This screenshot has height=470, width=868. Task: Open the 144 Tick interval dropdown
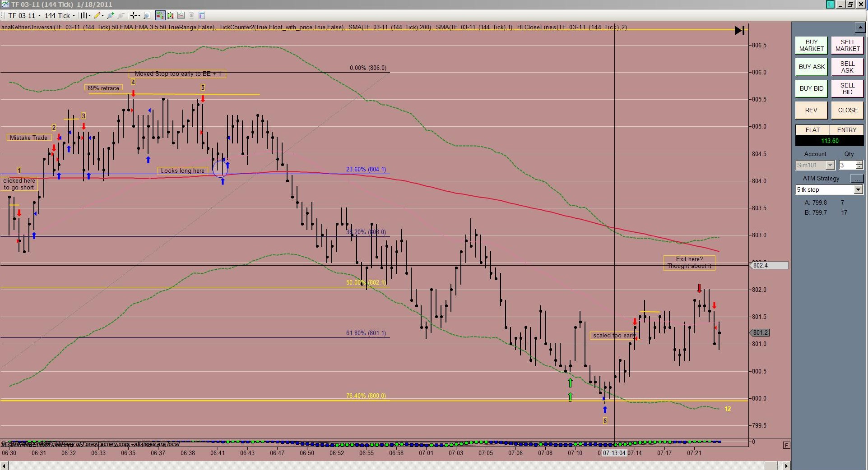coord(60,15)
